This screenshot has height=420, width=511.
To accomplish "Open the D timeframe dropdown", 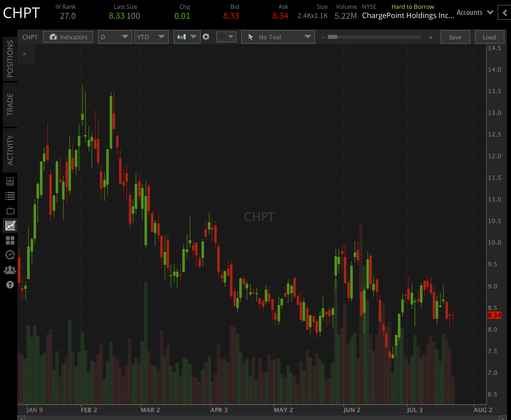I will pyautogui.click(x=115, y=37).
